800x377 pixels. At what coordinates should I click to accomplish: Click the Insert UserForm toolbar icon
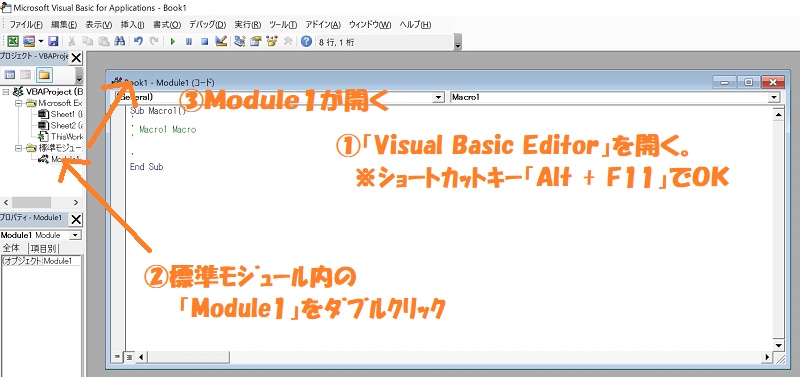tap(29, 41)
